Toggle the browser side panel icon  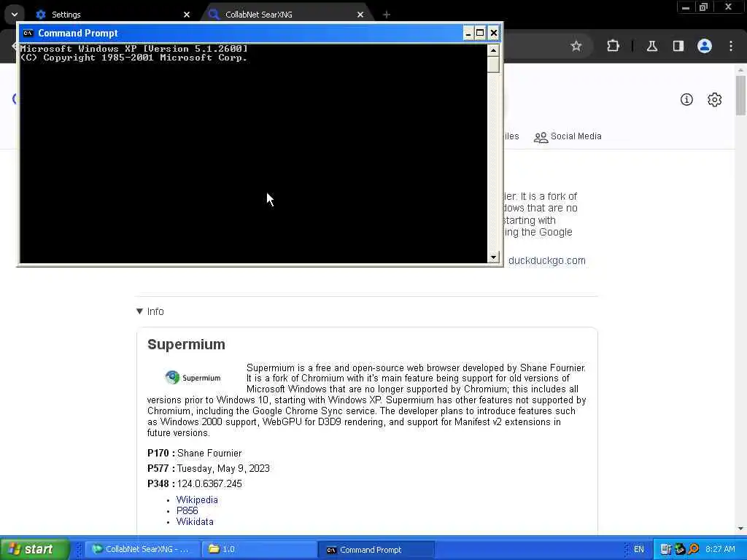[678, 46]
